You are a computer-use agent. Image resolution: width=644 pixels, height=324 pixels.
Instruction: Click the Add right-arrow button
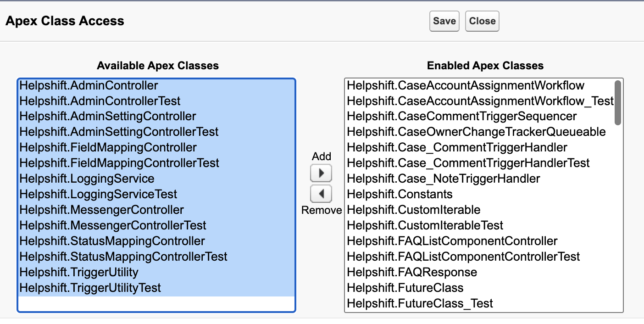(x=321, y=173)
